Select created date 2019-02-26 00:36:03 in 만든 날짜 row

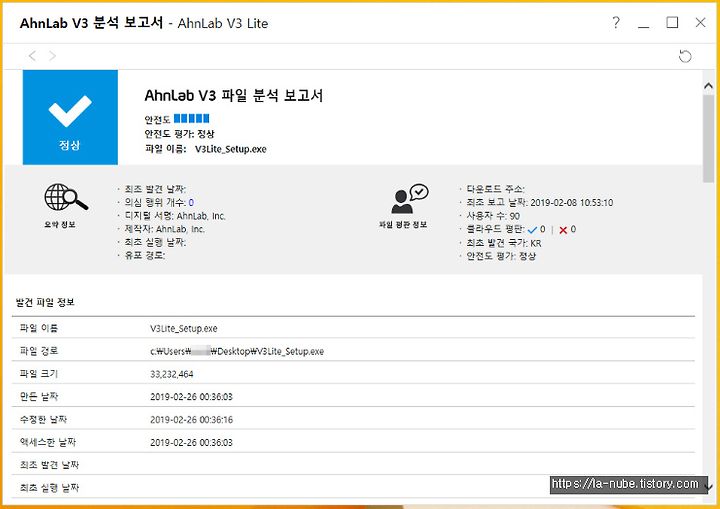click(x=191, y=397)
